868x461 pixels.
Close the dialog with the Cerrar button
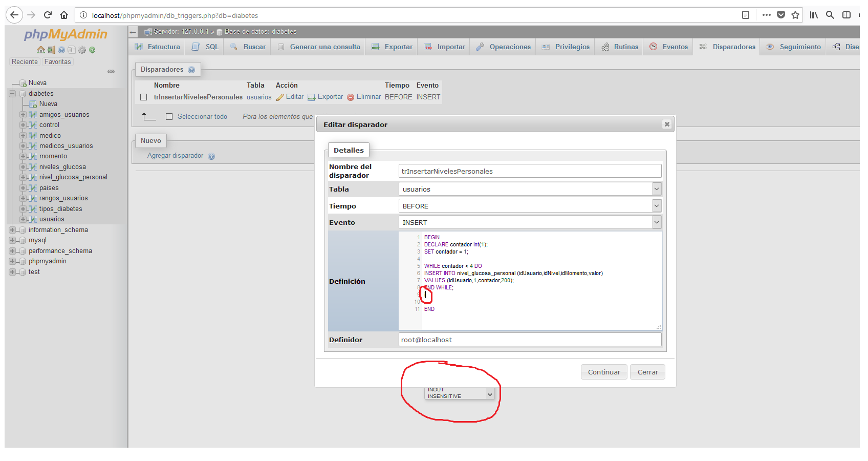pyautogui.click(x=647, y=372)
